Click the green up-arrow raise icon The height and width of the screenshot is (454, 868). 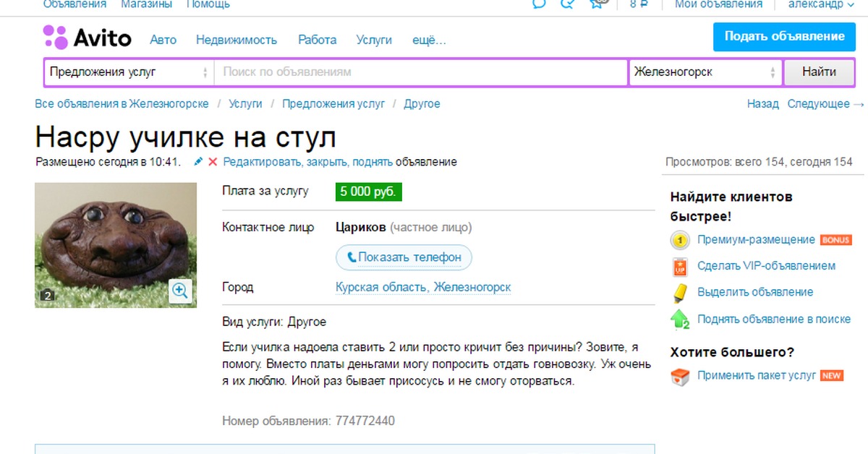[680, 319]
